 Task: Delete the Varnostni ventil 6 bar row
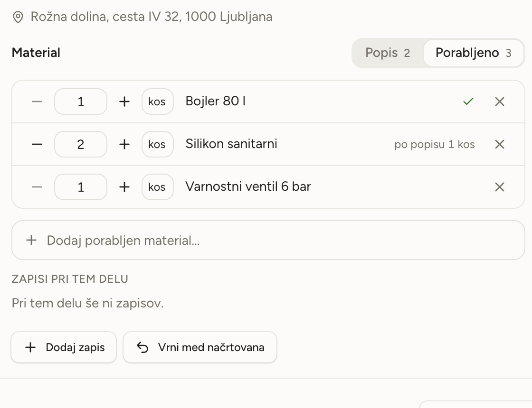(499, 187)
